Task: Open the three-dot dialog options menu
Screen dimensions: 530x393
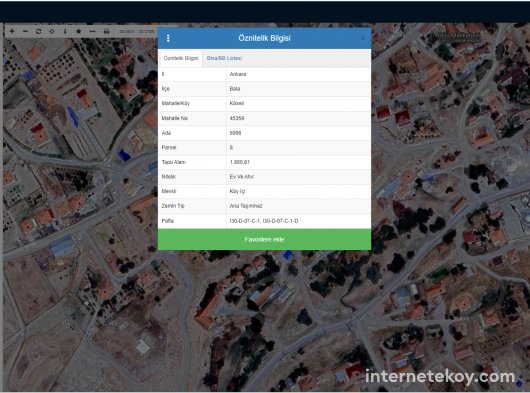Action: 168,38
